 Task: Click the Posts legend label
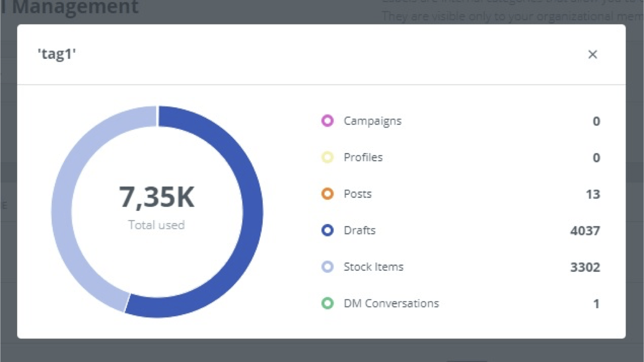[x=358, y=194]
